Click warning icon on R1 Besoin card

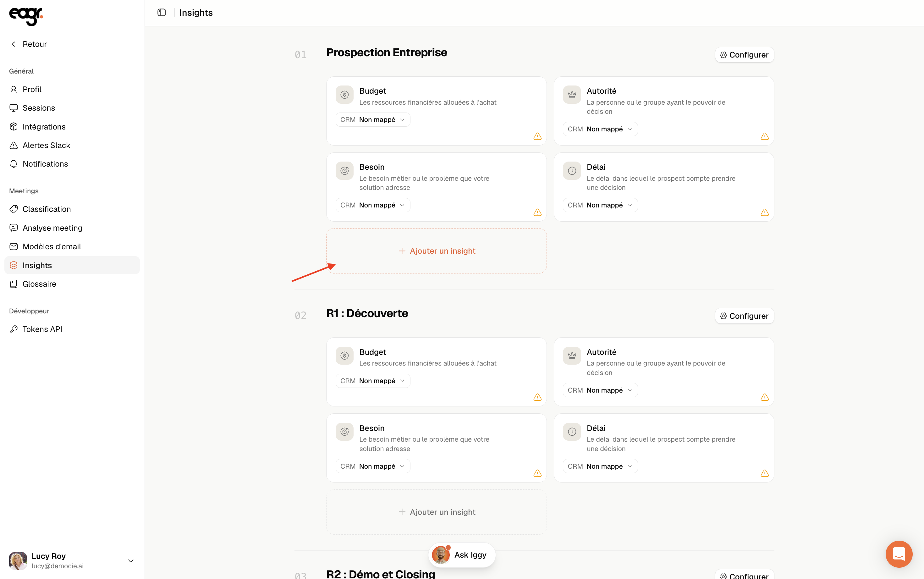pos(537,474)
